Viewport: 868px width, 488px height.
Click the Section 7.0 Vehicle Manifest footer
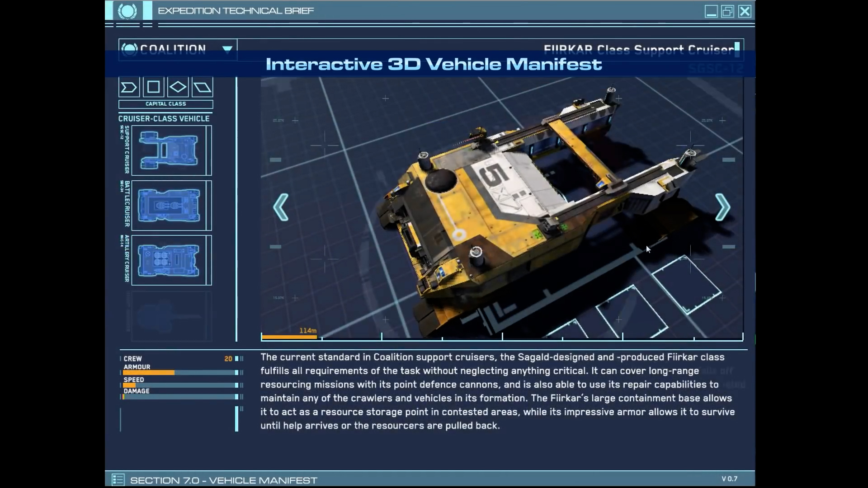(x=224, y=480)
